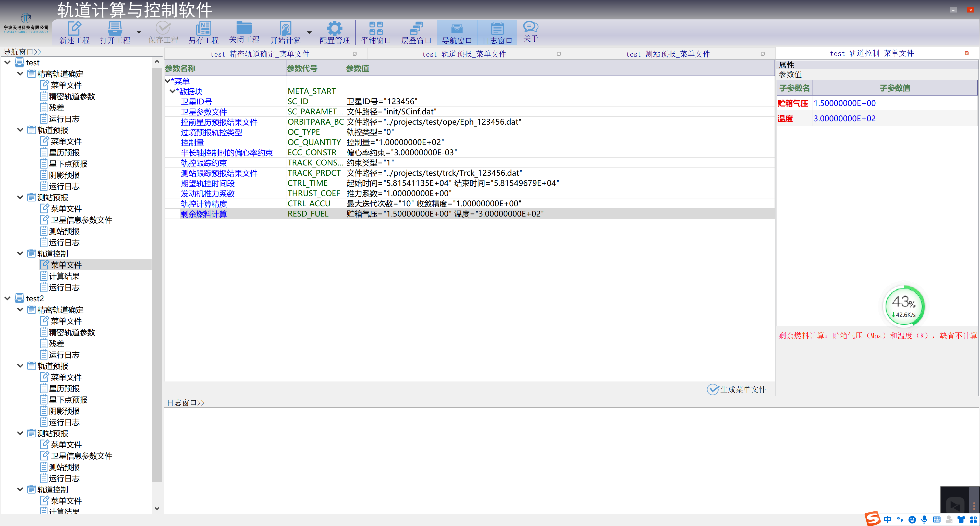Select 计算结果 under test 轨道控制
The image size is (980, 526).
64,276
